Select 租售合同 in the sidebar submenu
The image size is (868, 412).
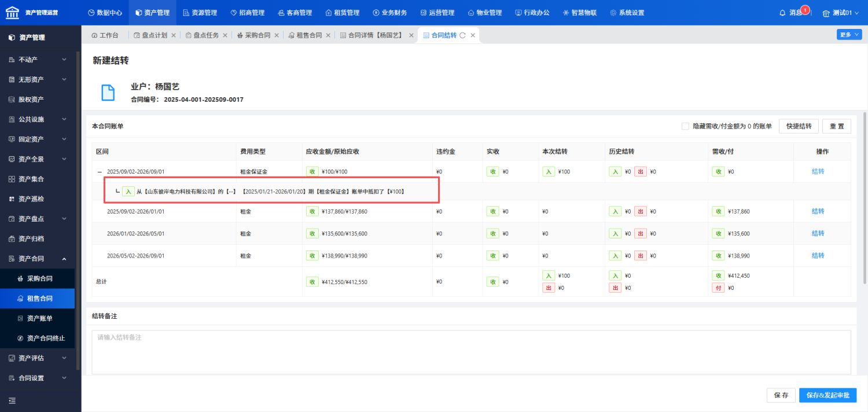38,299
